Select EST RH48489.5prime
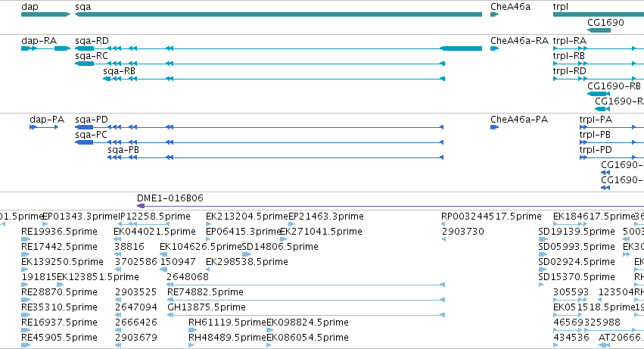Viewport: 644px width, 349px height. click(x=227, y=338)
